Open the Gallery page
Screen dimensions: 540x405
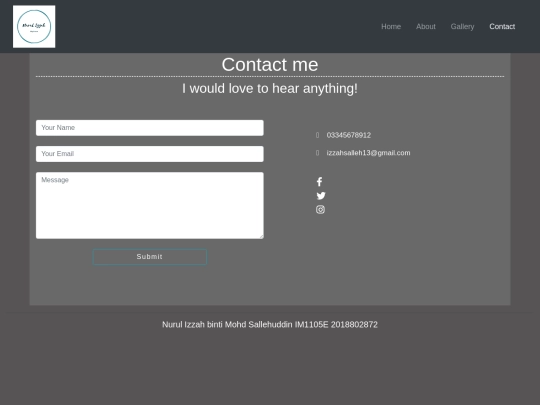[462, 27]
